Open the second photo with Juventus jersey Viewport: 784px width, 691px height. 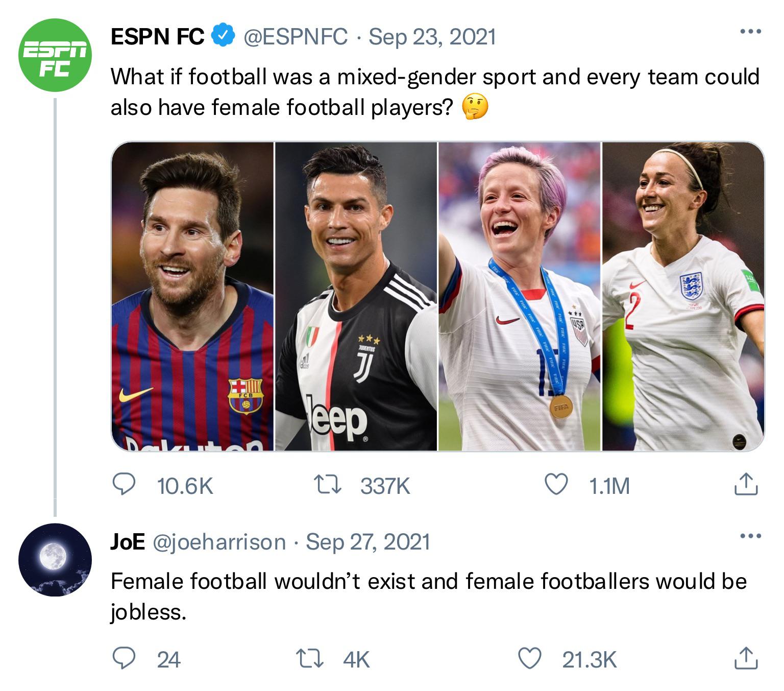point(356,296)
